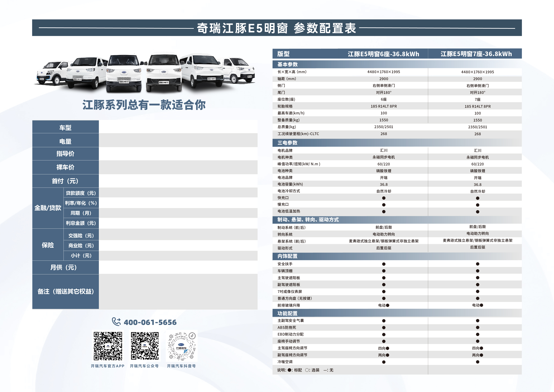Click the slogan 江豚系列总有一款适合你

click(x=144, y=105)
